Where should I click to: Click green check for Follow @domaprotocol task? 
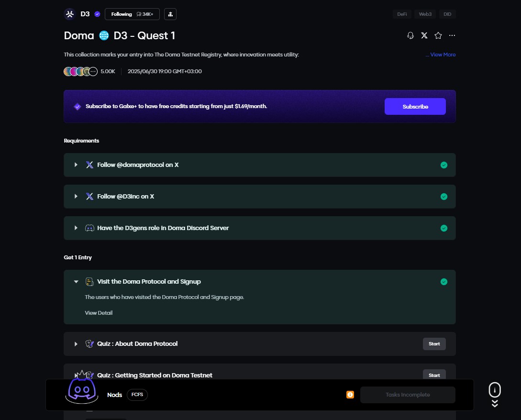click(x=443, y=165)
